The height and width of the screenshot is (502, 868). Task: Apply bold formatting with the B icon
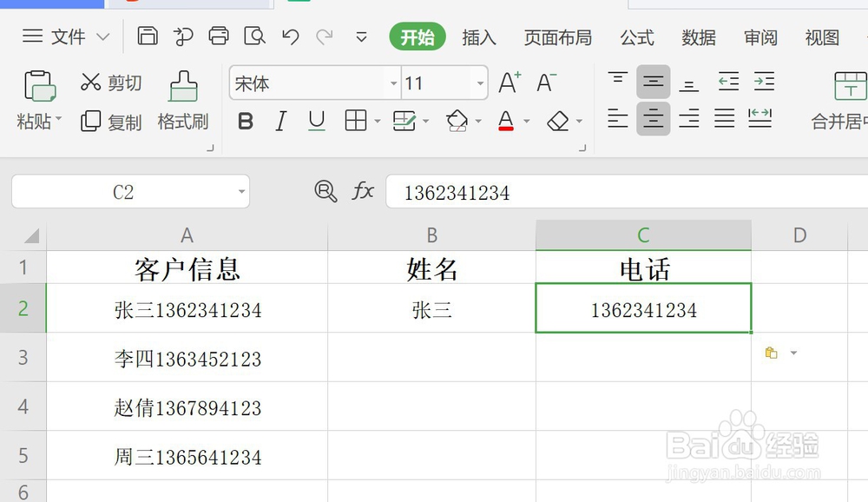[246, 122]
